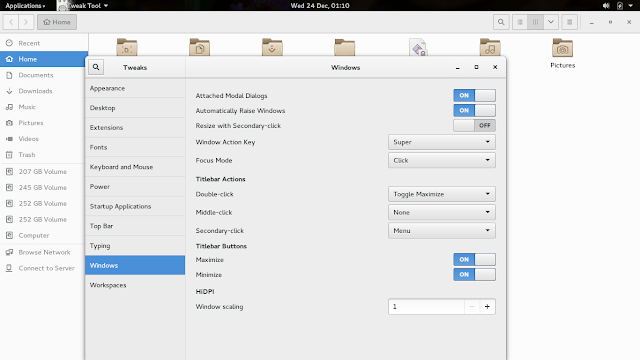Open battery status indicator
Image resolution: width=640 pixels, height=360 pixels.
point(620,5)
